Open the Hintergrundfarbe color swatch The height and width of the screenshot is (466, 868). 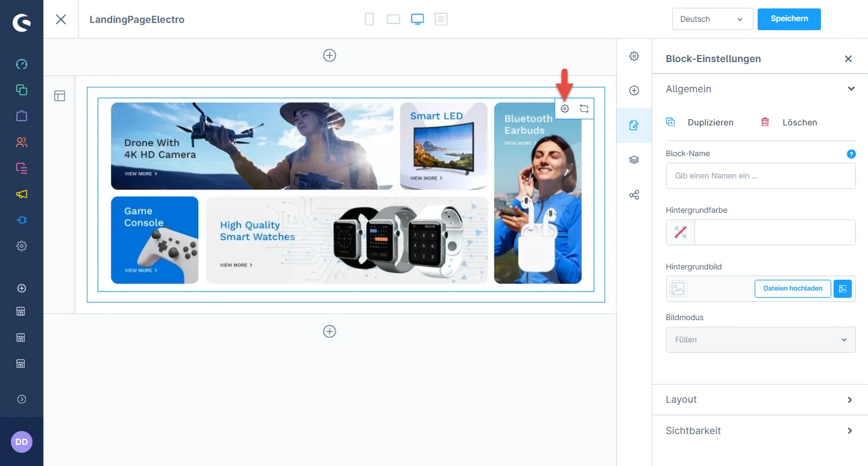tap(681, 233)
